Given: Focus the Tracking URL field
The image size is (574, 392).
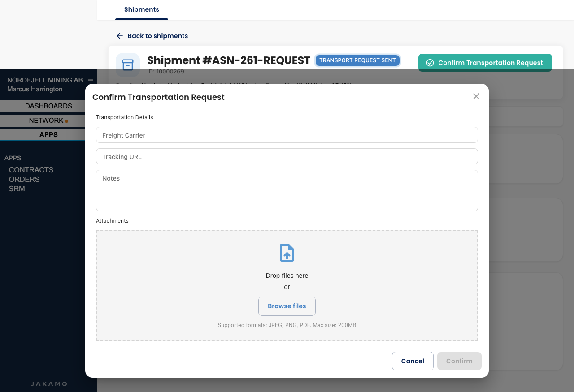Looking at the screenshot, I should click(287, 156).
